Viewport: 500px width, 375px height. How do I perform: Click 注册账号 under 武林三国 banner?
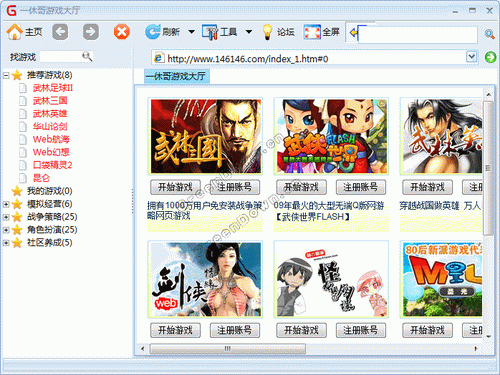[235, 187]
